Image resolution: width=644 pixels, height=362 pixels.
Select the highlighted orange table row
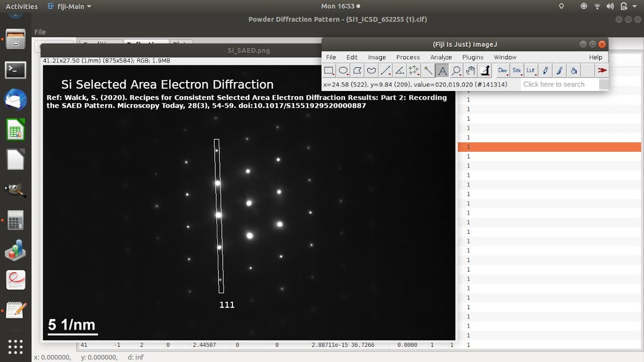(549, 147)
